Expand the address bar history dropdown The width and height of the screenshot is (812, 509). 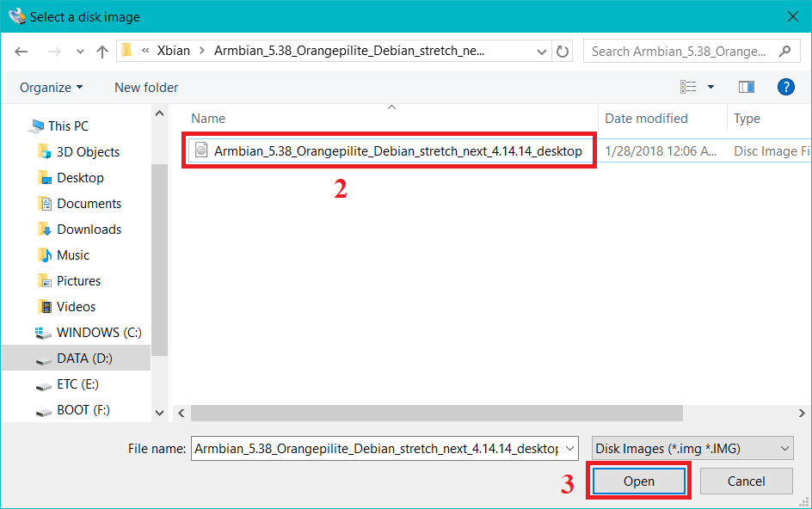542,52
